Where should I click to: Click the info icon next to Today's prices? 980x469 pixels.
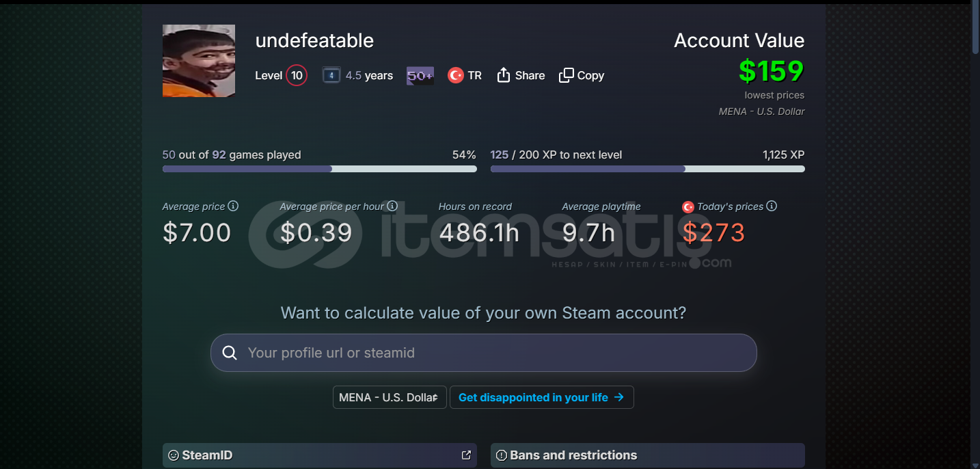click(772, 206)
